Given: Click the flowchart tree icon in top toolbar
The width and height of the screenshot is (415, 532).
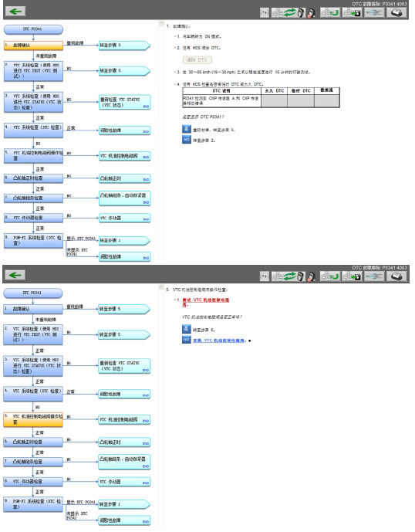Looking at the screenshot, I should (x=374, y=12).
